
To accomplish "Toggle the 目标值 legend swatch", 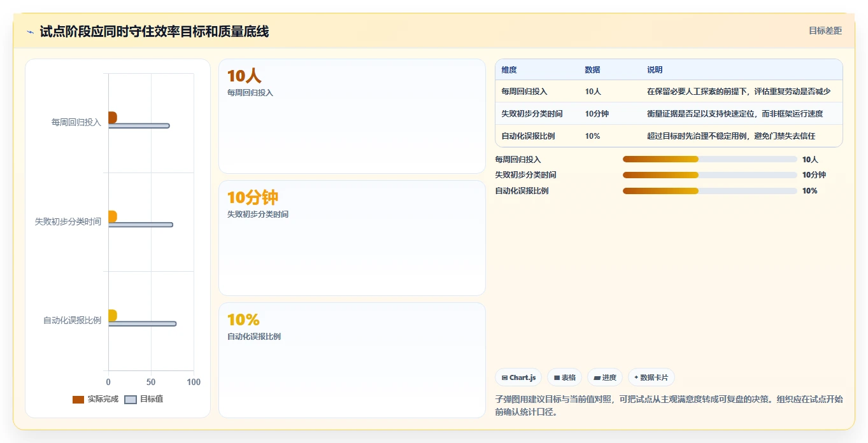I will coord(130,399).
